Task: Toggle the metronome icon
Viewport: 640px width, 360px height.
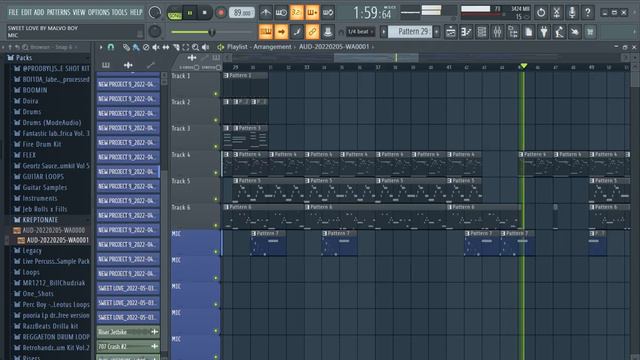Action: (x=266, y=13)
